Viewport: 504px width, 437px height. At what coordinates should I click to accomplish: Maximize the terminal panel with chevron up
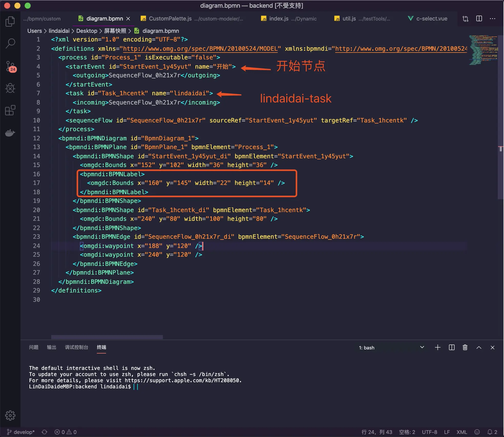coord(479,347)
